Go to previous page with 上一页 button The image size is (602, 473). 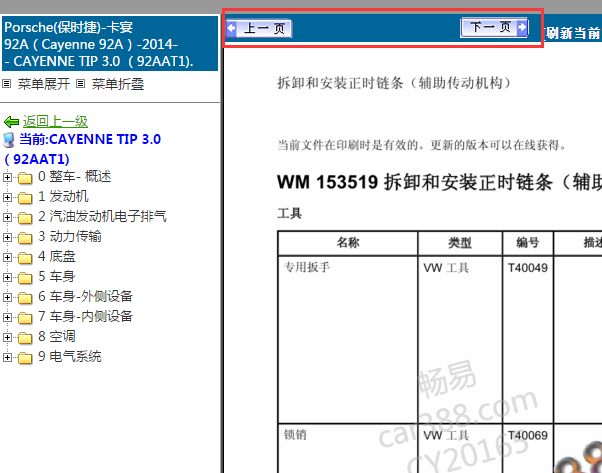(259, 28)
